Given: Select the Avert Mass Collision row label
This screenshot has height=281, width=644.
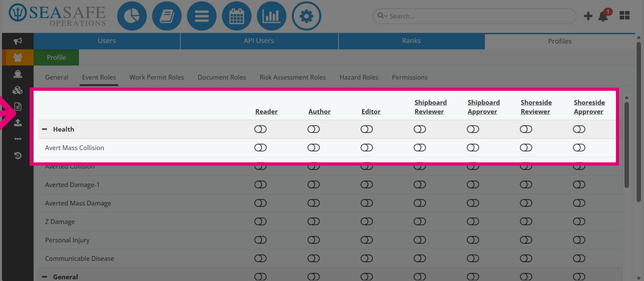Looking at the screenshot, I should [74, 148].
